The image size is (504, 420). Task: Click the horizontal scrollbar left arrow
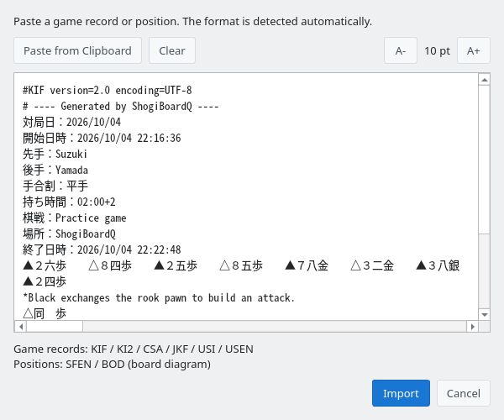(20, 327)
